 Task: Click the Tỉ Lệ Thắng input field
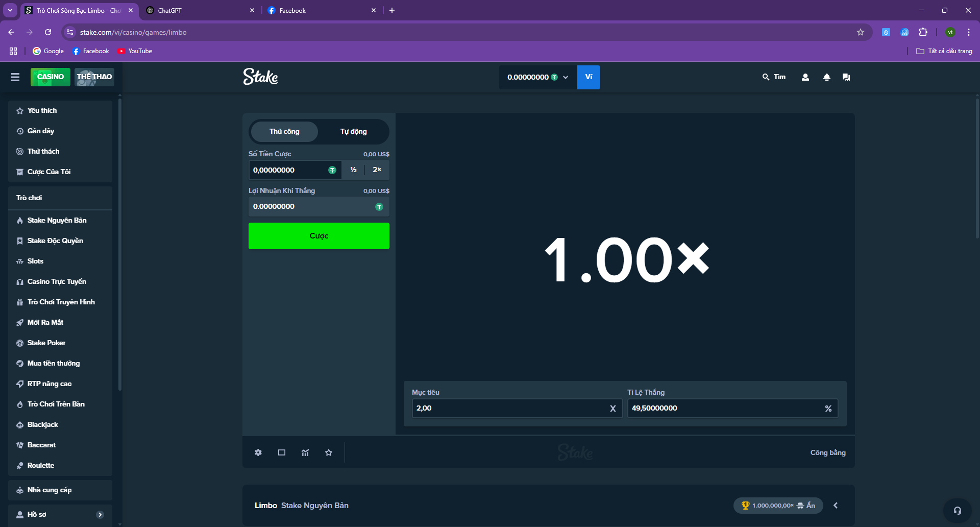[x=732, y=409]
